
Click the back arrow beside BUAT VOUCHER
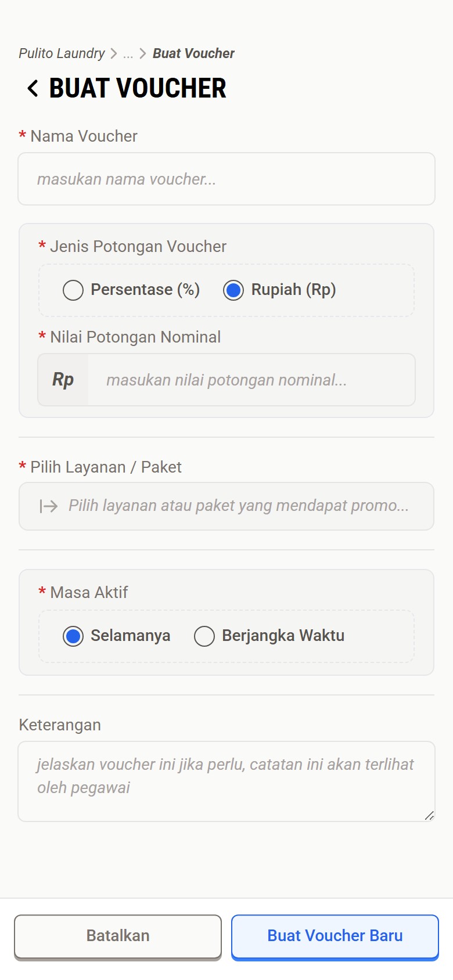click(33, 89)
